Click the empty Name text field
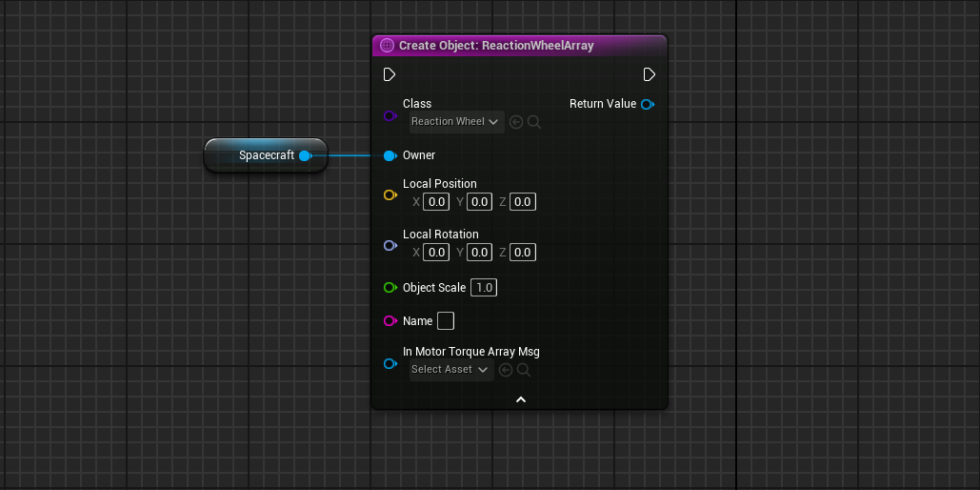Screen dimensions: 980x490 pos(445,321)
